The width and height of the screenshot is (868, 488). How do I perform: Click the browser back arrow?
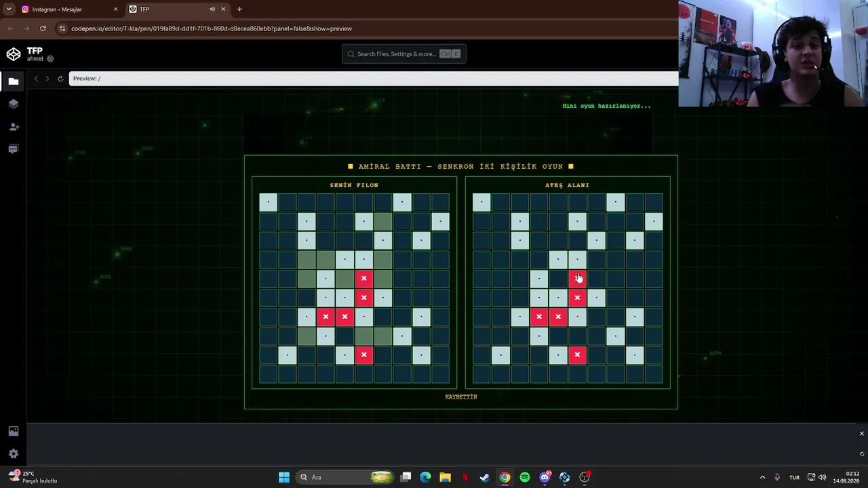10,28
